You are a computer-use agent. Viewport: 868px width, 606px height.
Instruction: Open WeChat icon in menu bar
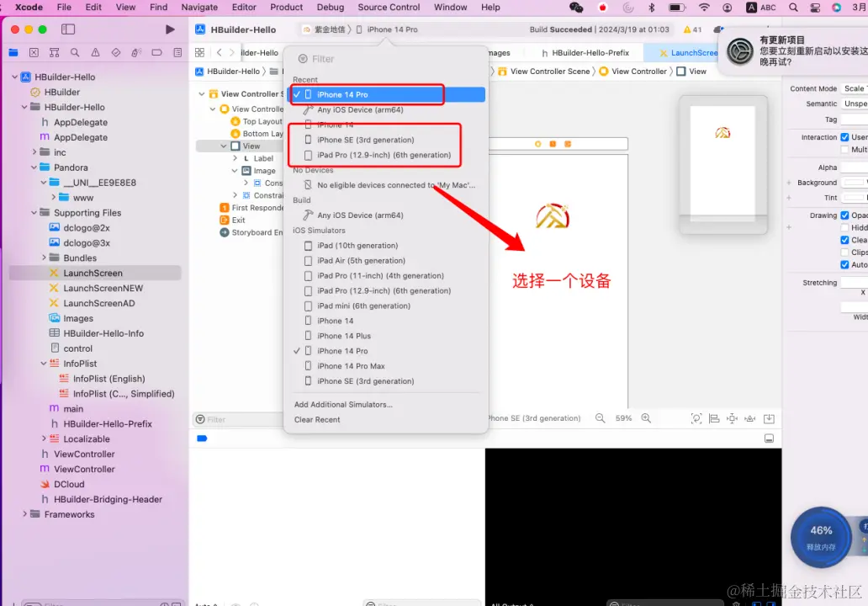point(576,8)
